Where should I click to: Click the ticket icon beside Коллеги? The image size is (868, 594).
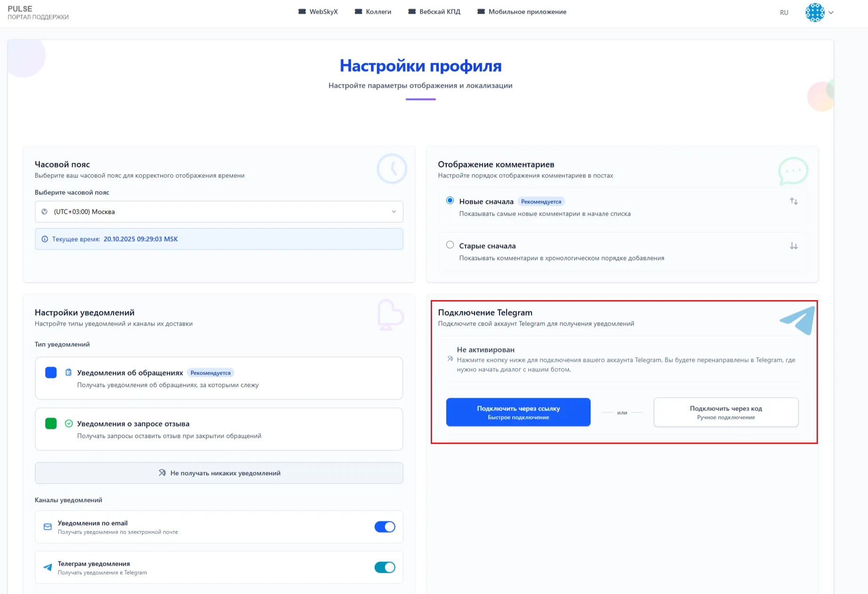coord(359,12)
